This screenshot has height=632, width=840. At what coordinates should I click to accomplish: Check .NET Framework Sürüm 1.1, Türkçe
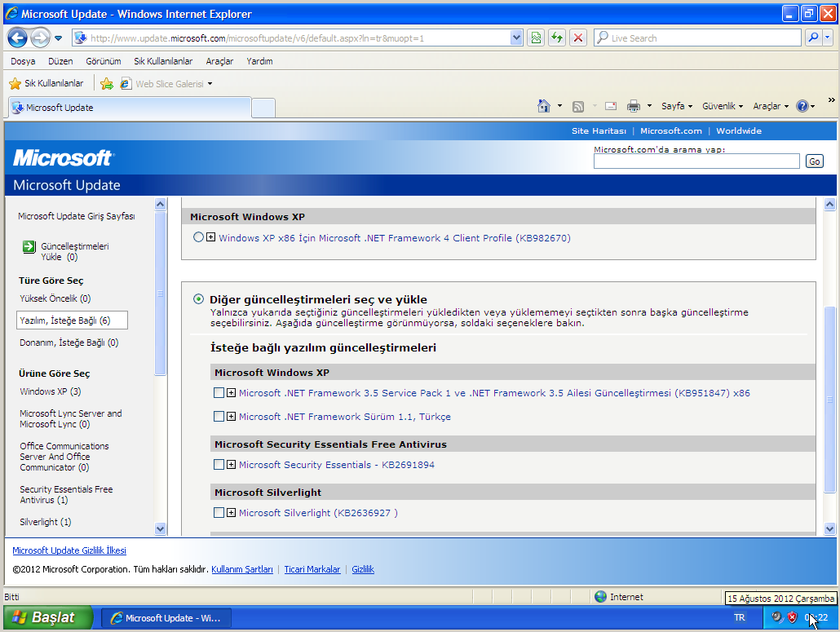(x=219, y=416)
